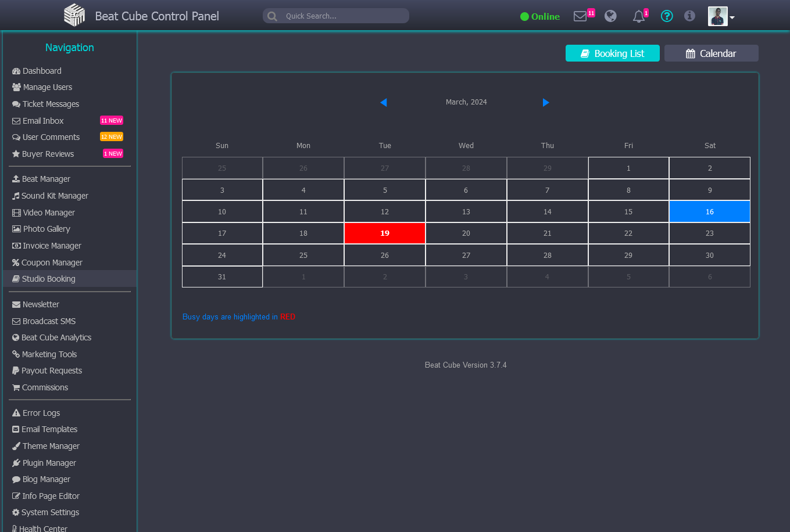
Task: Click the globe icon in header
Action: coord(610,16)
